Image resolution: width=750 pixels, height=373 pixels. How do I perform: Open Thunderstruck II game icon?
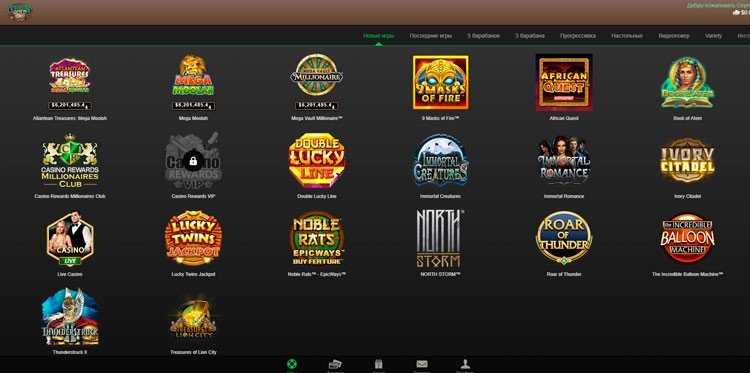pyautogui.click(x=70, y=317)
